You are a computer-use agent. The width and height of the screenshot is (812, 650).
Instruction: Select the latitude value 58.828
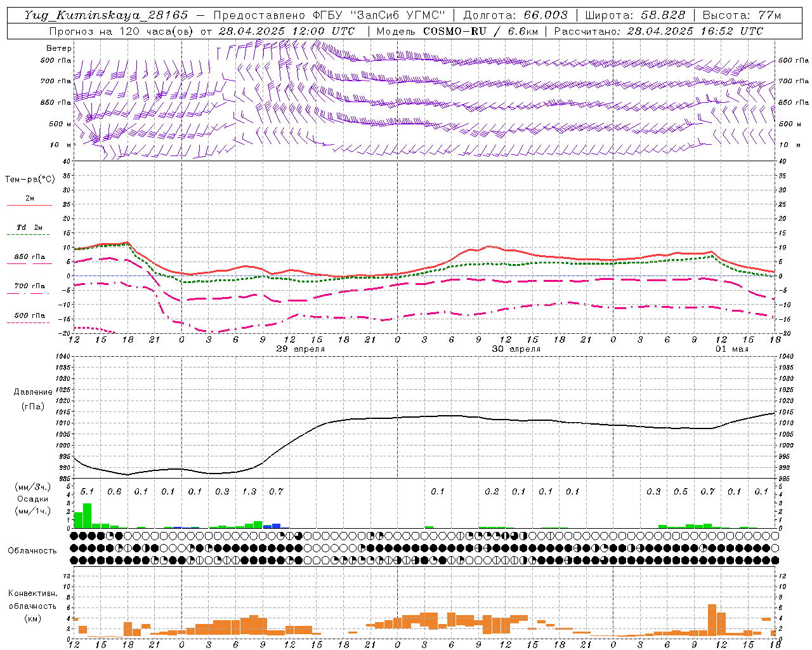click(663, 15)
